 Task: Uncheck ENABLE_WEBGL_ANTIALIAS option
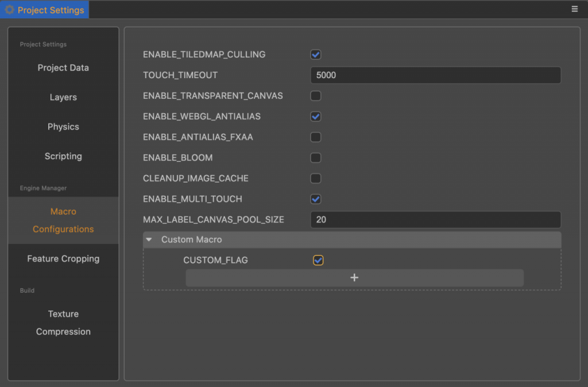[x=316, y=117]
